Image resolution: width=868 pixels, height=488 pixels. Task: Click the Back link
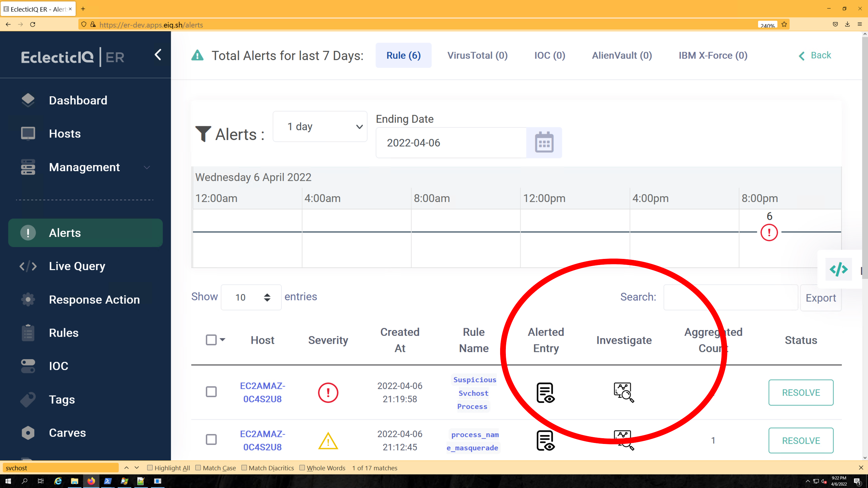814,55
